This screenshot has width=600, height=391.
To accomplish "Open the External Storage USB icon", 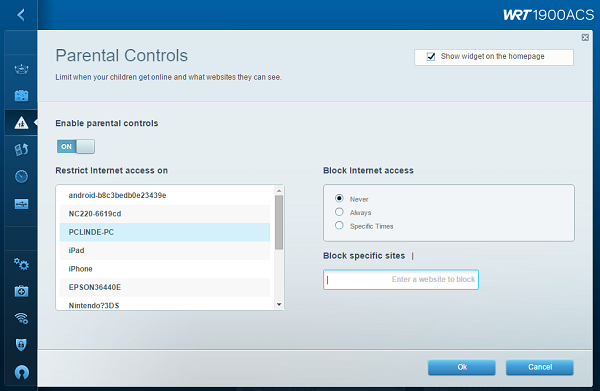I will click(x=21, y=204).
